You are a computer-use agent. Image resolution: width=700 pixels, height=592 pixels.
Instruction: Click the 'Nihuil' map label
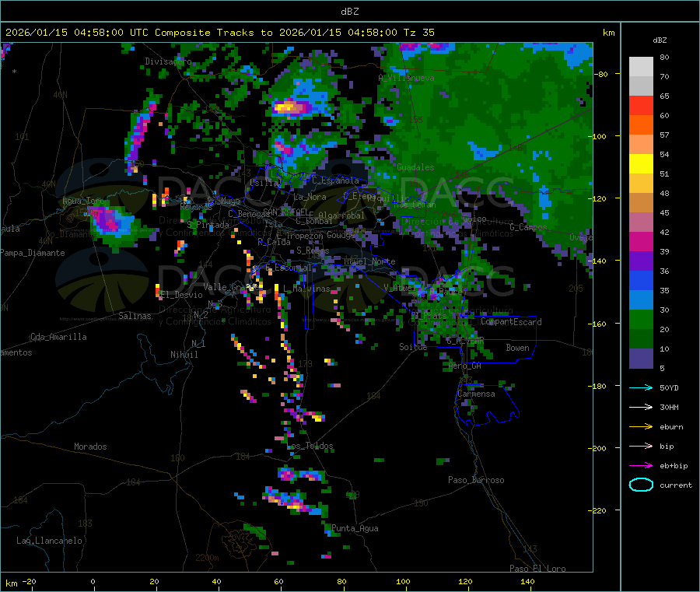point(184,355)
